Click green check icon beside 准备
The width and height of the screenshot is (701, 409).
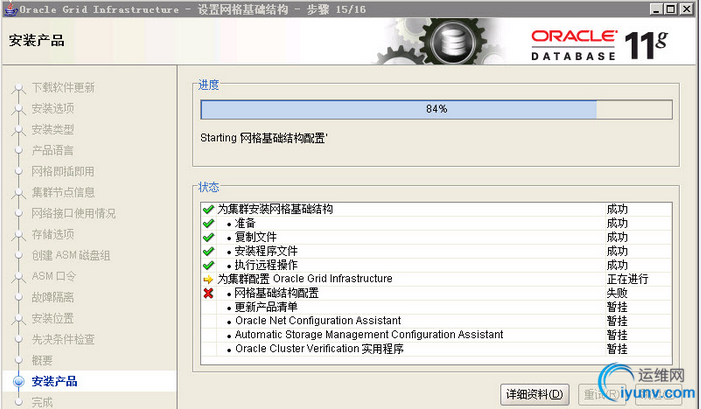[x=208, y=223]
